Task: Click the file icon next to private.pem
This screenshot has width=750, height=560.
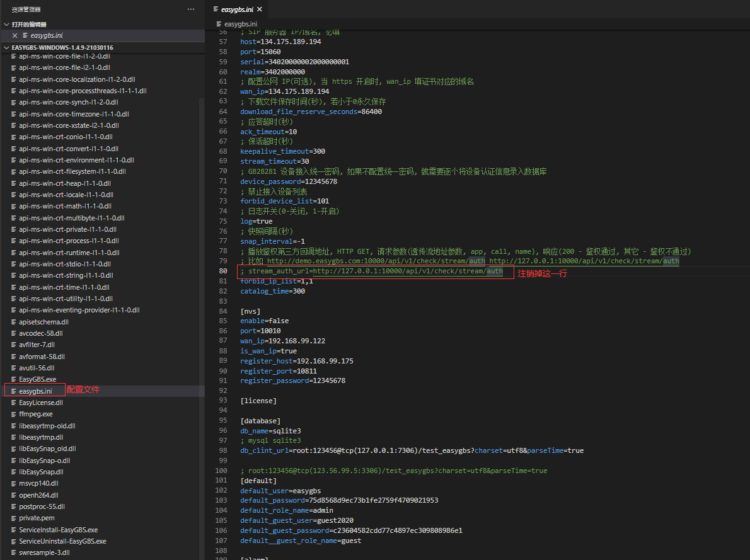Action: pos(13,518)
